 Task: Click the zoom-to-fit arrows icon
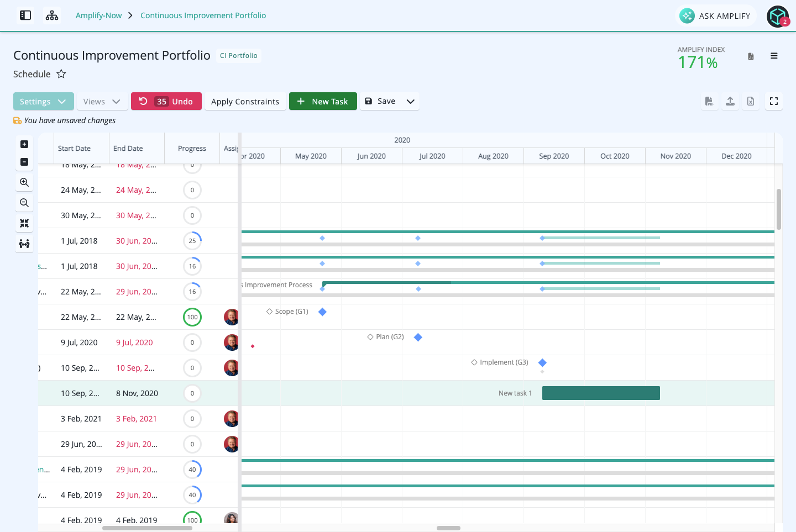click(24, 223)
